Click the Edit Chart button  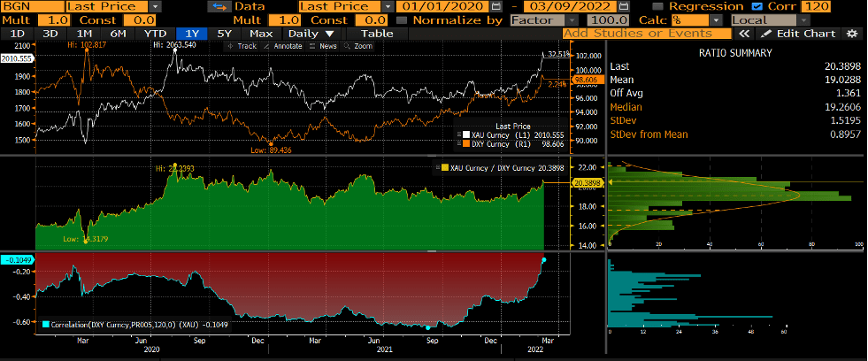(798, 34)
